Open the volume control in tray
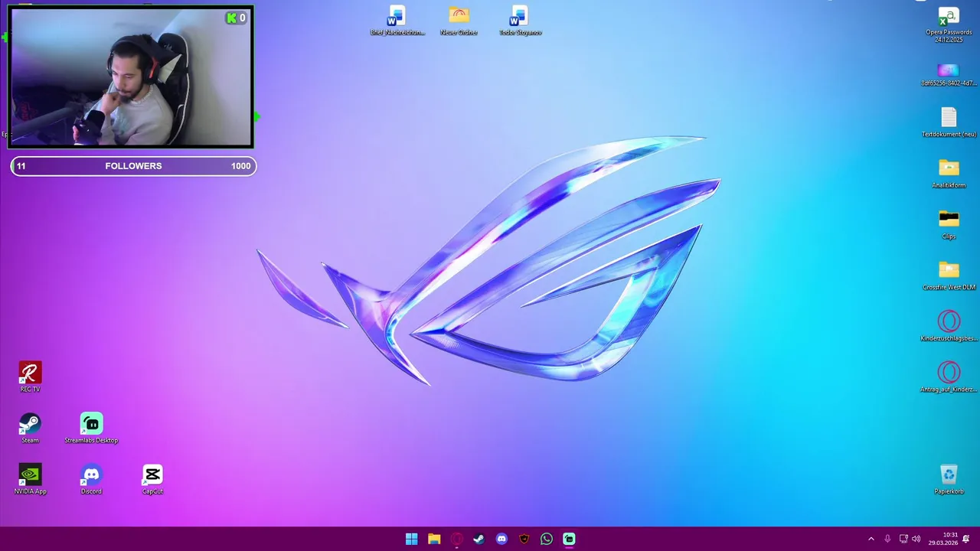 click(x=916, y=539)
